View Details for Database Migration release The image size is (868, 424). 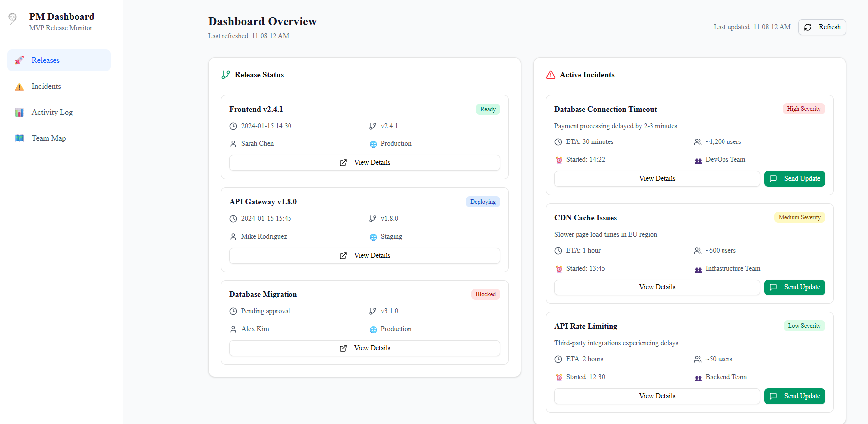(365, 348)
